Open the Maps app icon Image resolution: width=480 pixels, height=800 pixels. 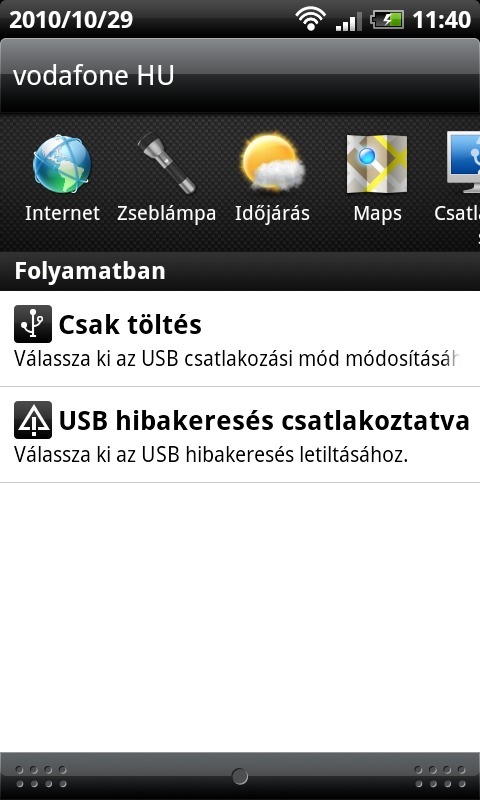(x=377, y=164)
